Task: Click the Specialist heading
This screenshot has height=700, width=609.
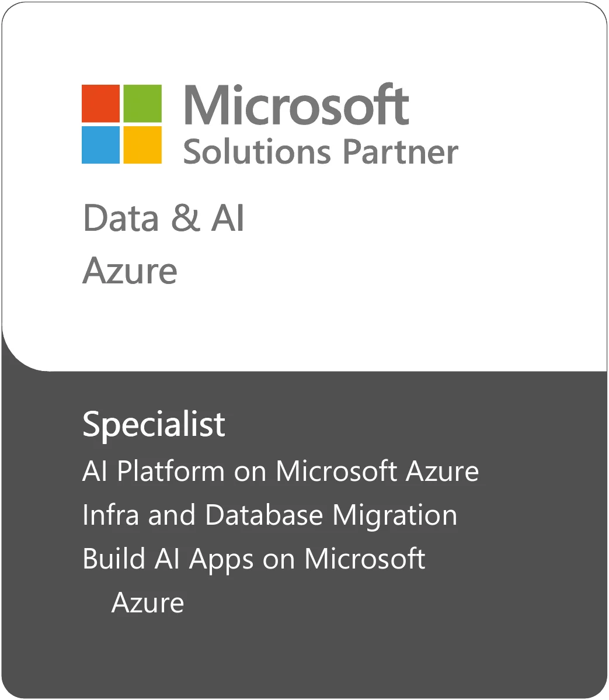Action: click(154, 425)
